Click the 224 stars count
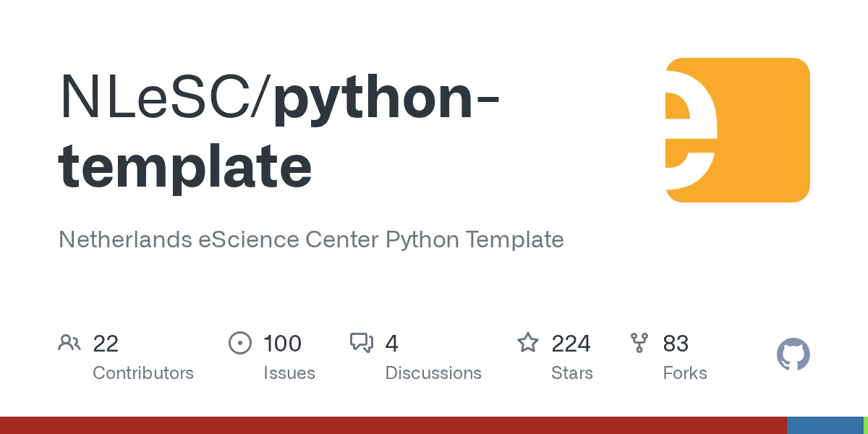This screenshot has width=868, height=434. [571, 343]
